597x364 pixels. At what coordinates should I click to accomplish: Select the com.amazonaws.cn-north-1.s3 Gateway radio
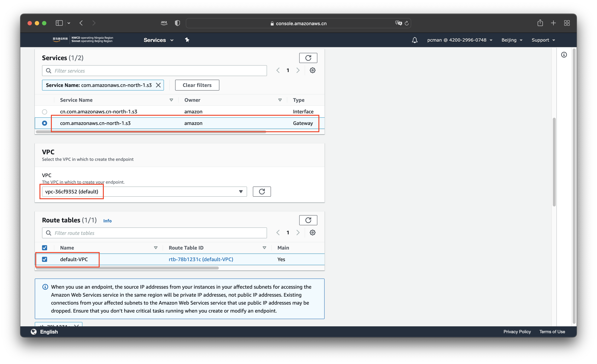pos(45,123)
